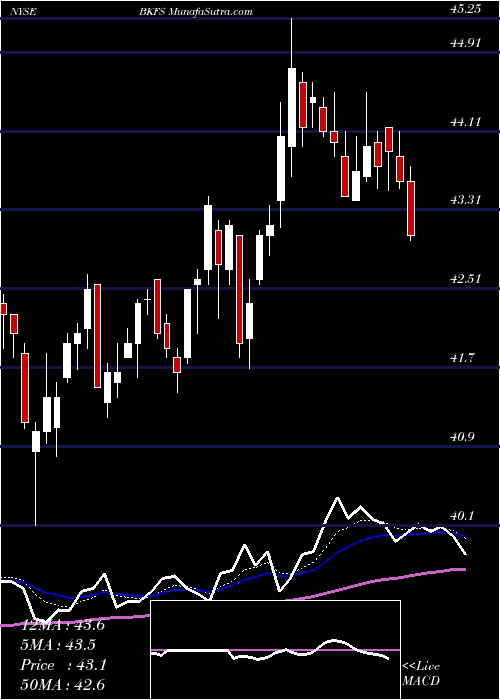This screenshot has width=500, height=700.
Task: Select the 41.7 price level label
Action: [462, 358]
